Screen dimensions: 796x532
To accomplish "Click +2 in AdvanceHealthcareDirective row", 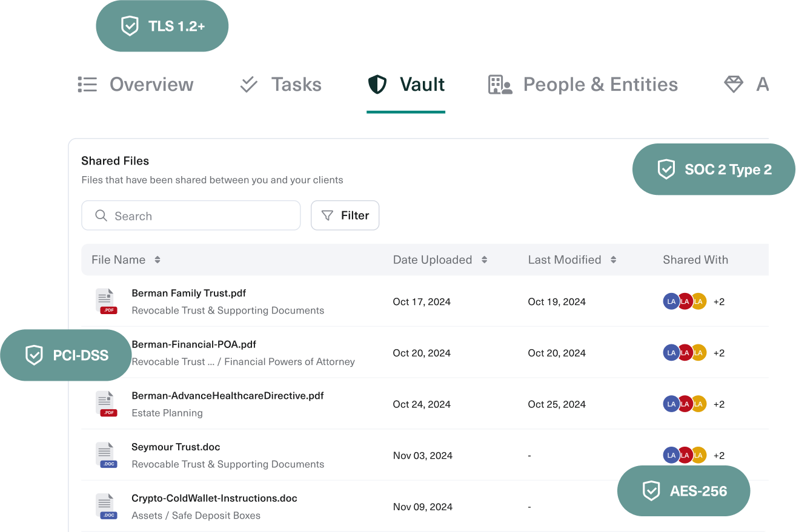I will [x=719, y=404].
